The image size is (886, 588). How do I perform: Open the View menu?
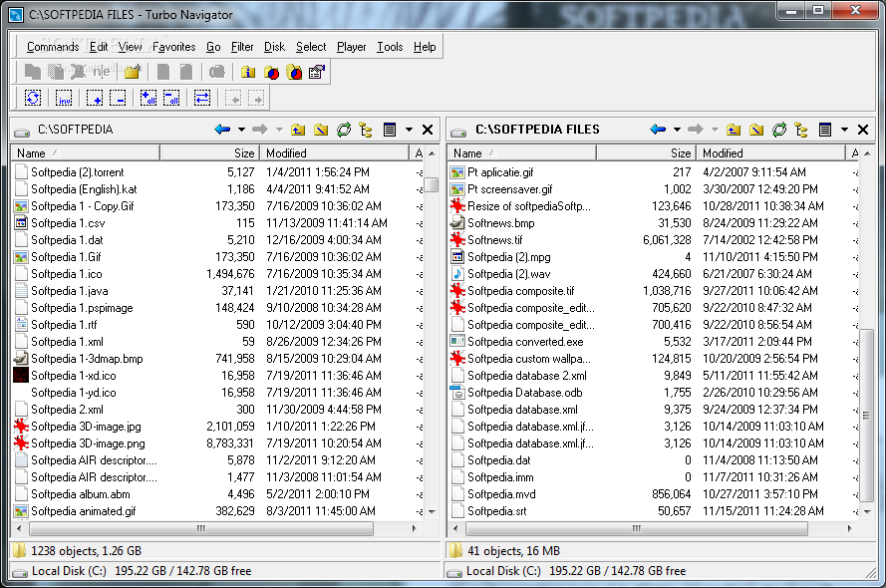point(130,47)
